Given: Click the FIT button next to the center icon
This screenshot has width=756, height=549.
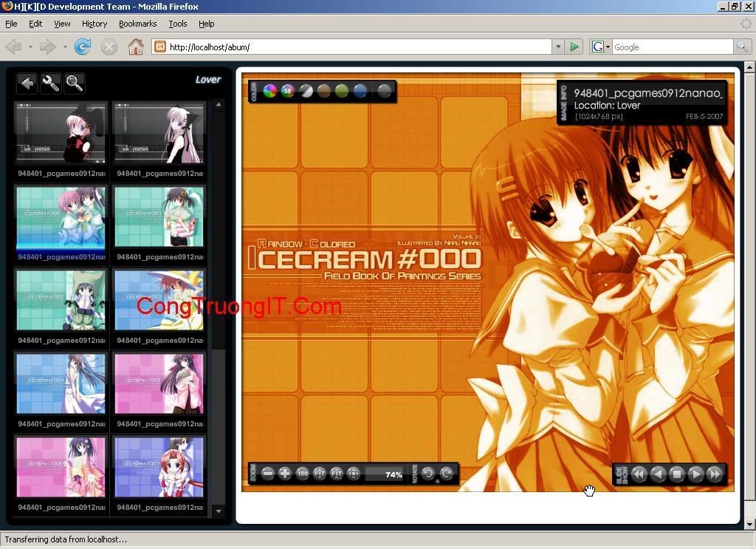Looking at the screenshot, I should tap(337, 474).
